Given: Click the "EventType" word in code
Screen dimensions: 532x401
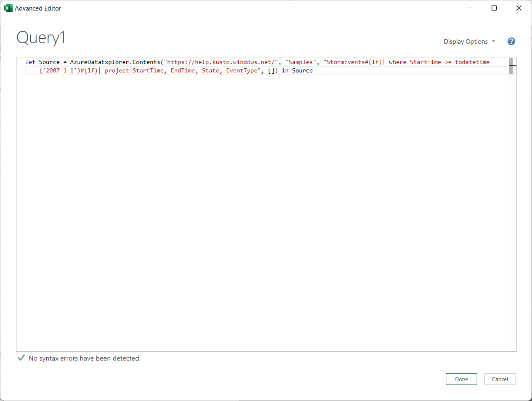Looking at the screenshot, I should (x=242, y=70).
